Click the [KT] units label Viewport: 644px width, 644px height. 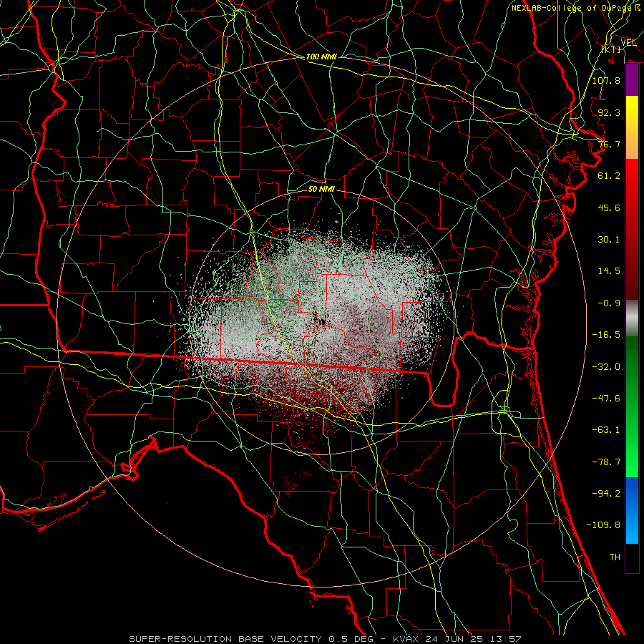[611, 49]
